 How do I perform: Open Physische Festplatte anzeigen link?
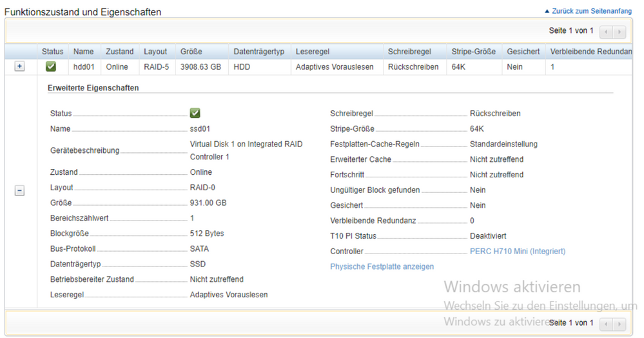[382, 266]
